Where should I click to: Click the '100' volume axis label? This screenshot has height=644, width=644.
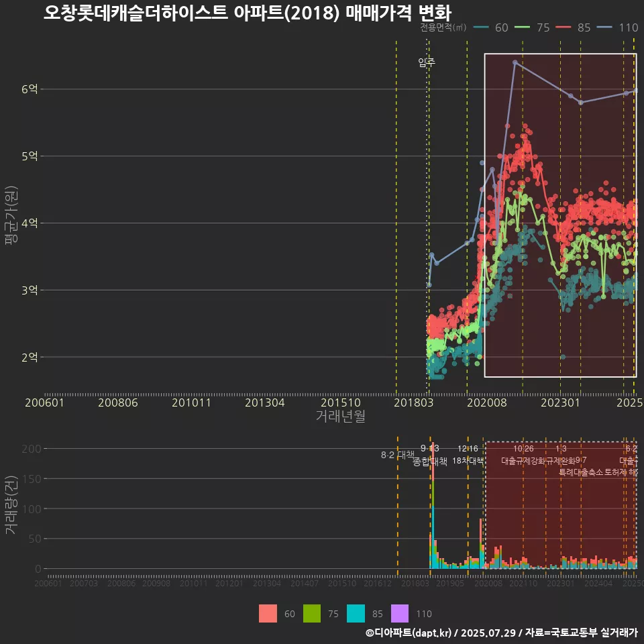[x=32, y=508]
